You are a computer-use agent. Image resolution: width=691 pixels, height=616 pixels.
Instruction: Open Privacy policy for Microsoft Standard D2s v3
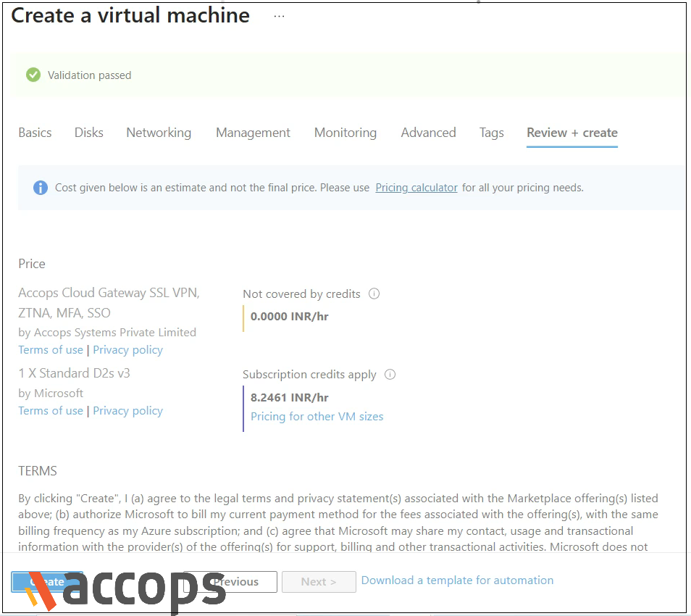(x=127, y=411)
